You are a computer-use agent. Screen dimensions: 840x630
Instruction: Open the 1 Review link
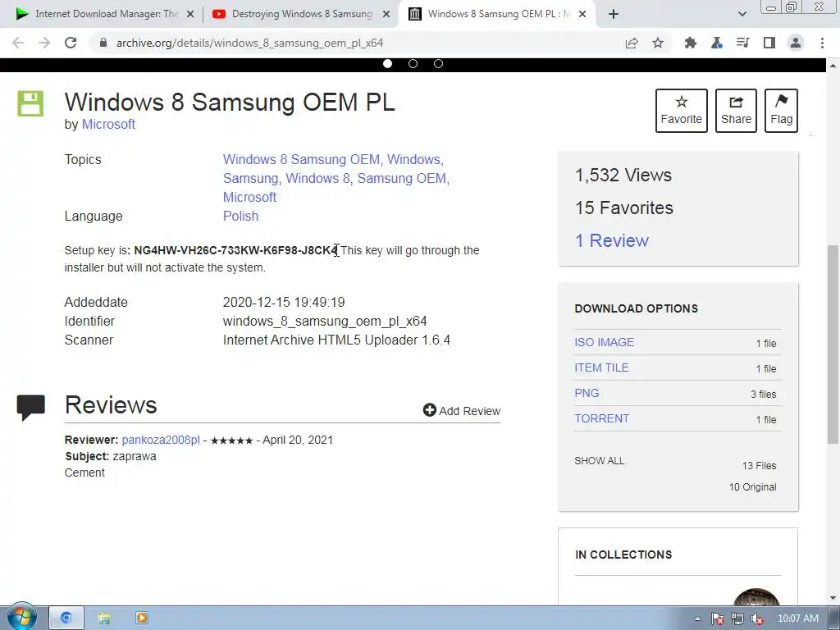[612, 240]
